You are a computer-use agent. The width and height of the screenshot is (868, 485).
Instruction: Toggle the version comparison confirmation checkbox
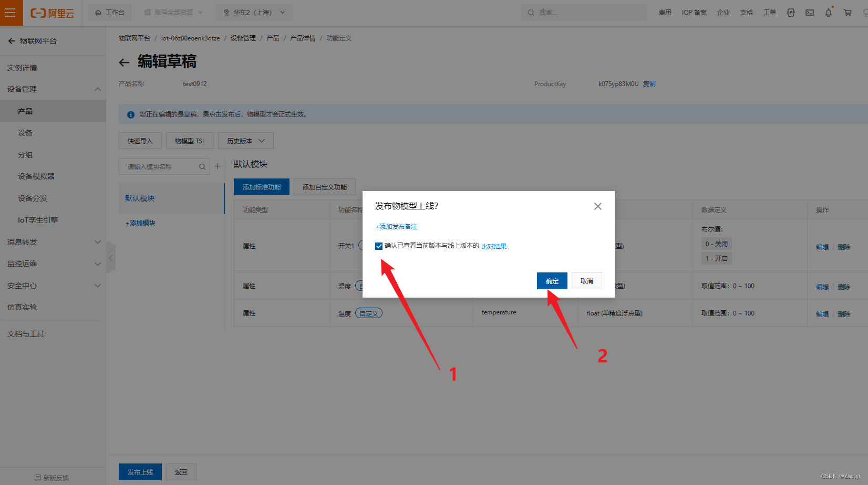click(379, 246)
